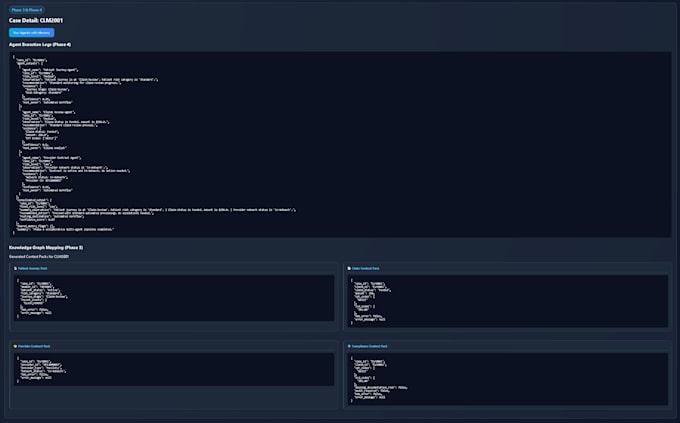Click the Patient Journey Pack document icon
The height and width of the screenshot is (423, 680).
[15, 269]
